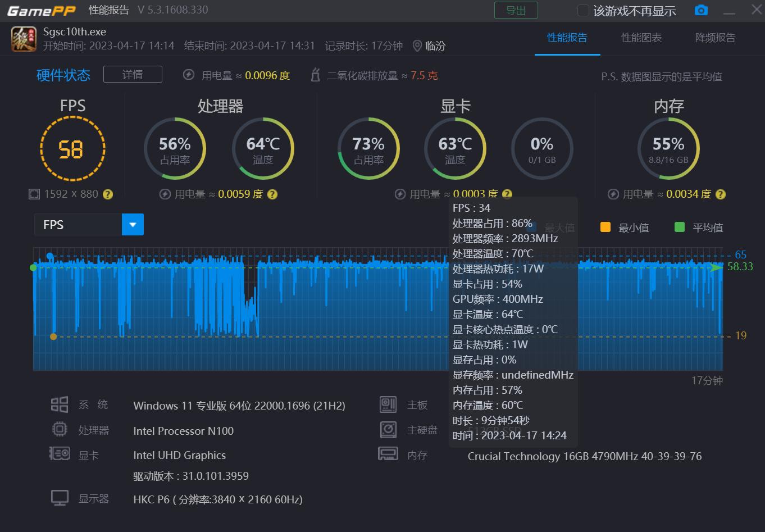
Task: Click the 处理器 processor icon
Action: [x=60, y=429]
